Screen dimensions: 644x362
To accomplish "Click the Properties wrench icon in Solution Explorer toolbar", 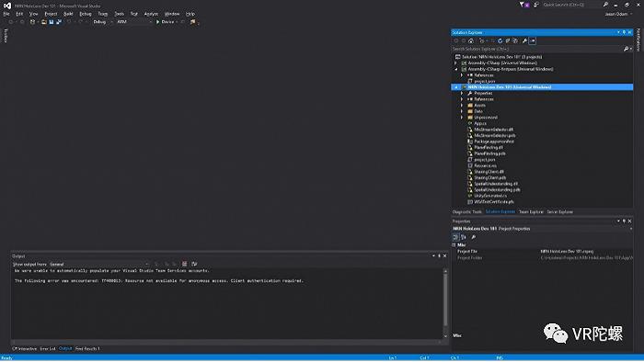I will point(525,40).
